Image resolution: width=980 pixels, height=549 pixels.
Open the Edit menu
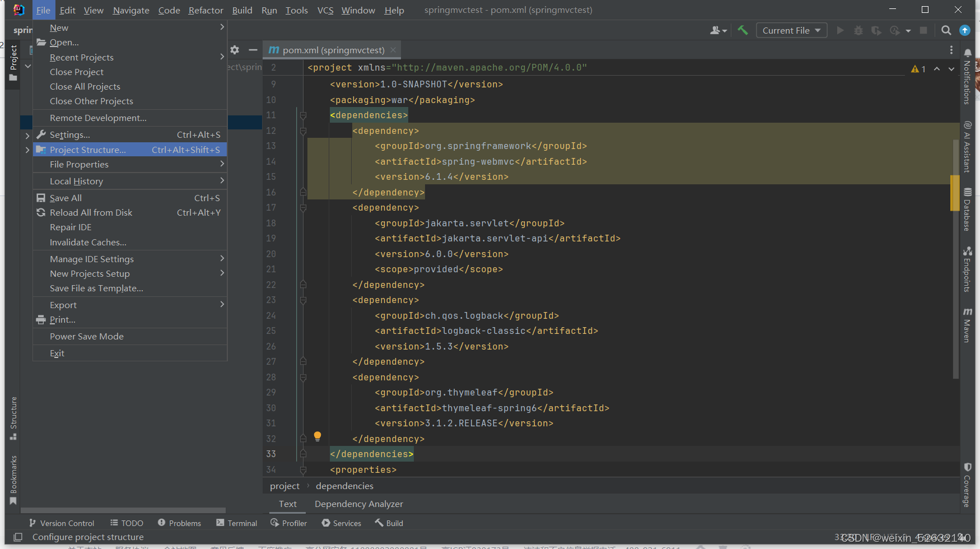point(67,10)
